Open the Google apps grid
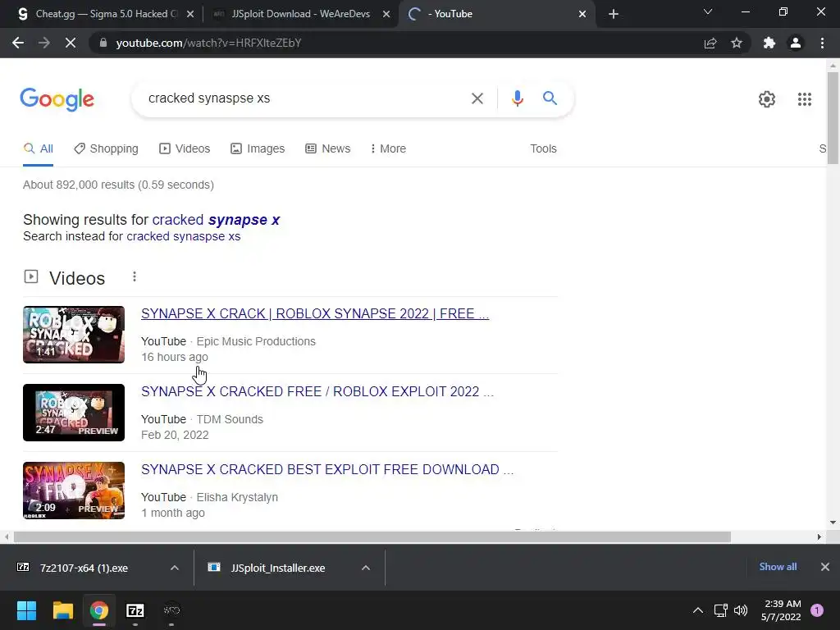Viewport: 840px width, 630px height. click(804, 99)
